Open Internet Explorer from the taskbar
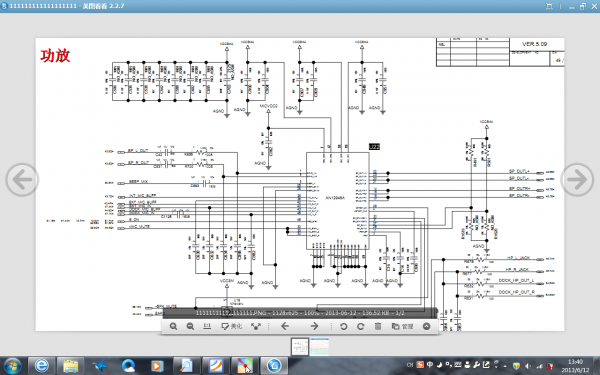 [x=42, y=366]
